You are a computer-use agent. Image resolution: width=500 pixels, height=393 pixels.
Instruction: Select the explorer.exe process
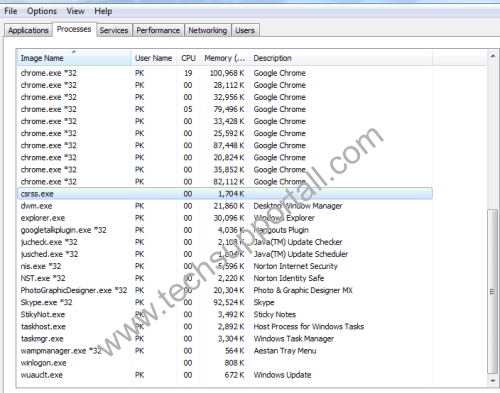point(225,218)
